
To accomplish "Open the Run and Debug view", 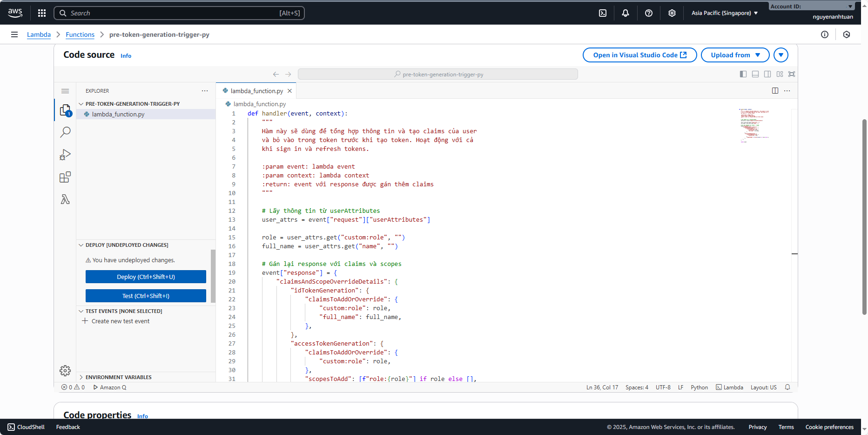I will 65,155.
